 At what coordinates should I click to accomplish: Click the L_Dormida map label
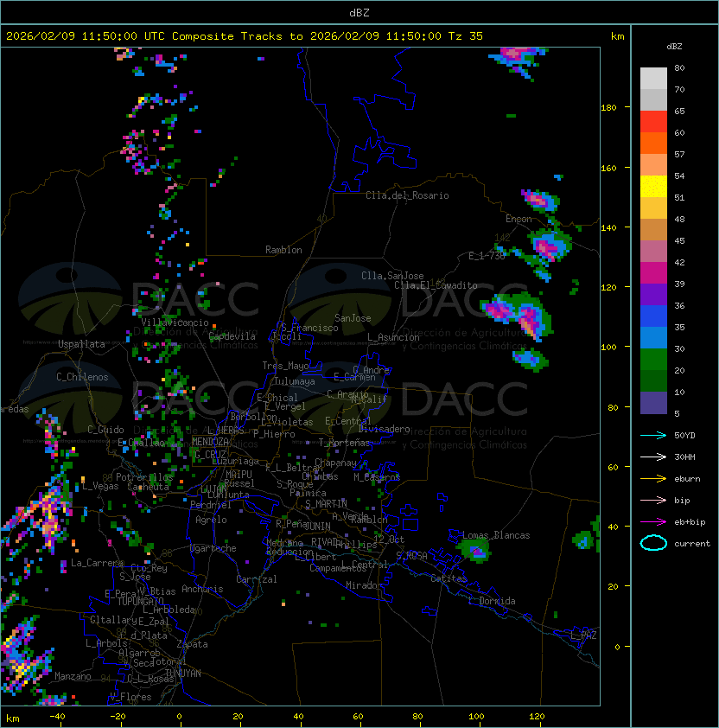point(492,601)
